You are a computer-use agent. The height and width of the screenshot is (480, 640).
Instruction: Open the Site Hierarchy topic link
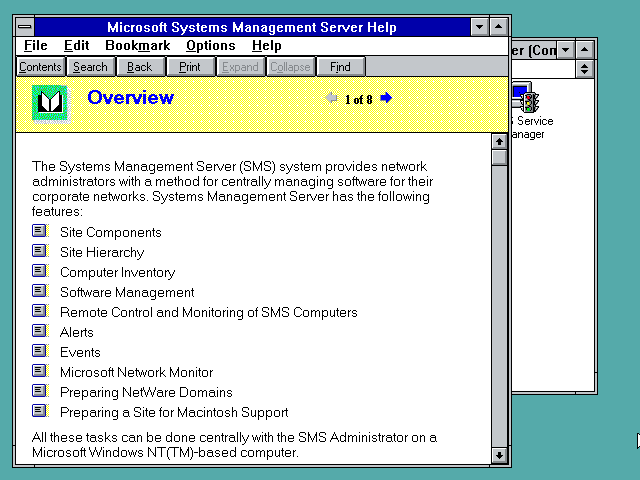tap(102, 252)
